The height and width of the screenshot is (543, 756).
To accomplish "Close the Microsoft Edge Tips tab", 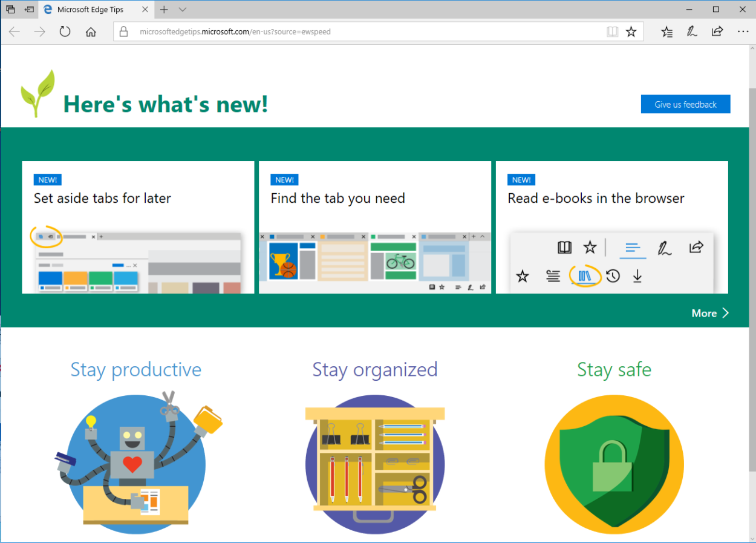I will [x=144, y=10].
